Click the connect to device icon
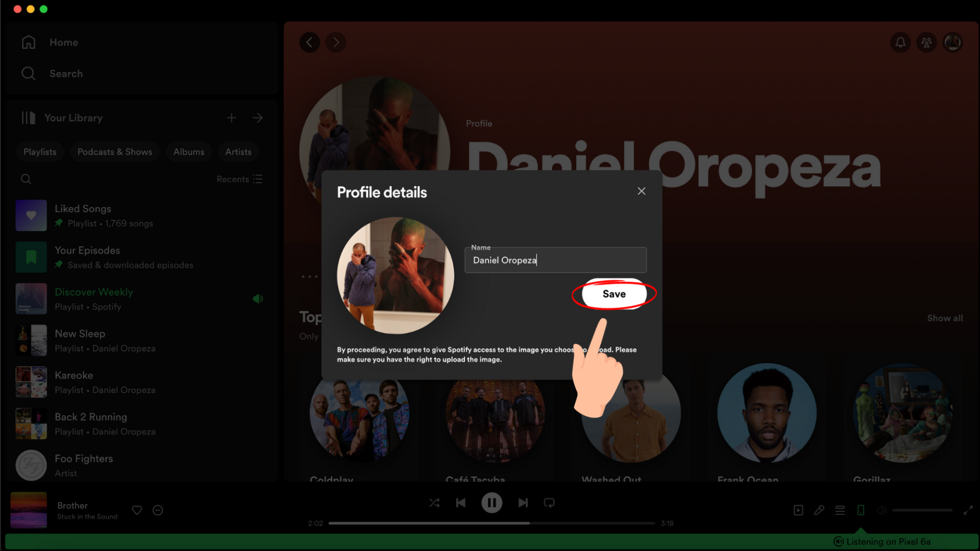Viewport: 980px width, 551px height. pos(861,510)
